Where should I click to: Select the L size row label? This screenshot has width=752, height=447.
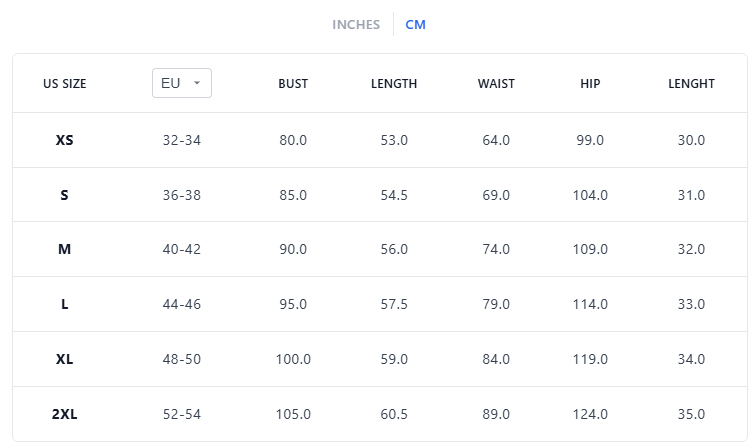(x=65, y=304)
